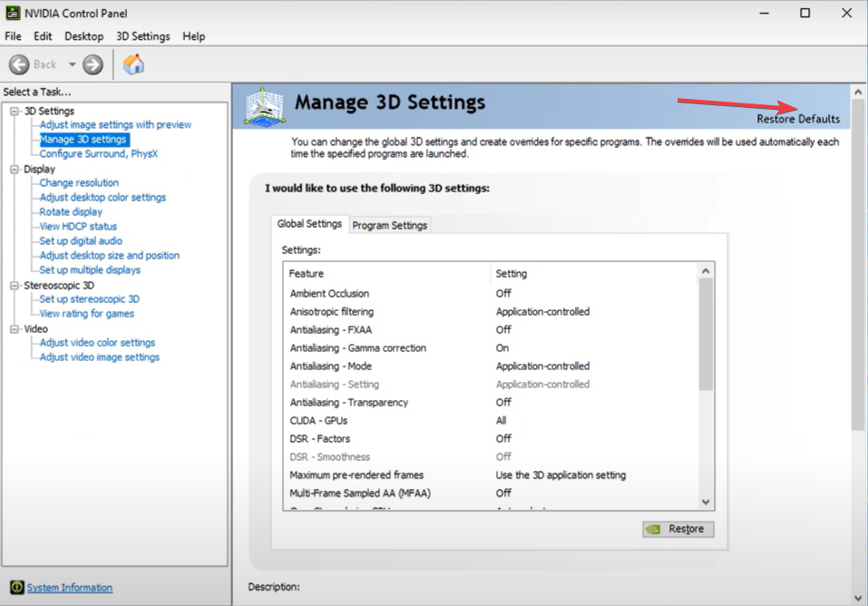Screen dimensions: 868x606
Task: Click the Restore button
Action: coord(678,529)
